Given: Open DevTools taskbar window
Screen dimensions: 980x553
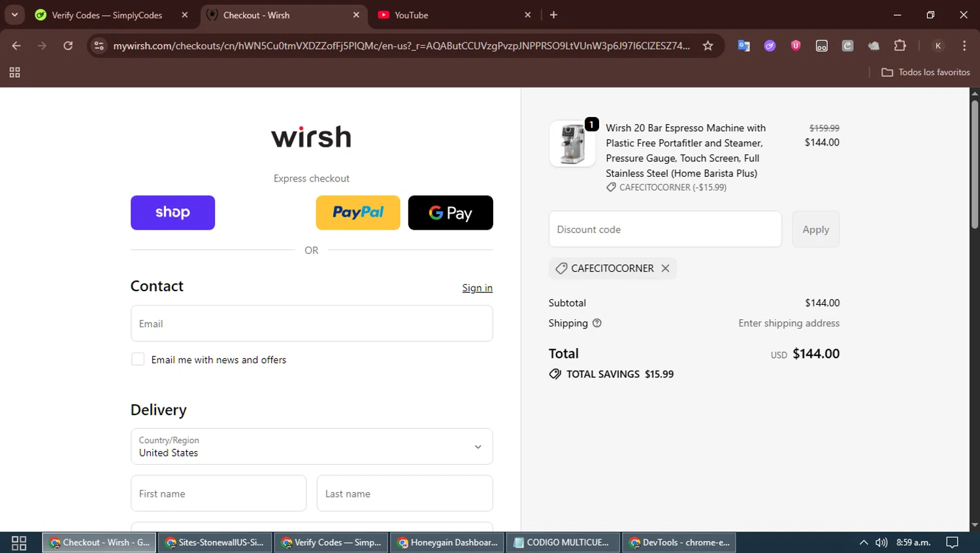Looking at the screenshot, I should (679, 543).
